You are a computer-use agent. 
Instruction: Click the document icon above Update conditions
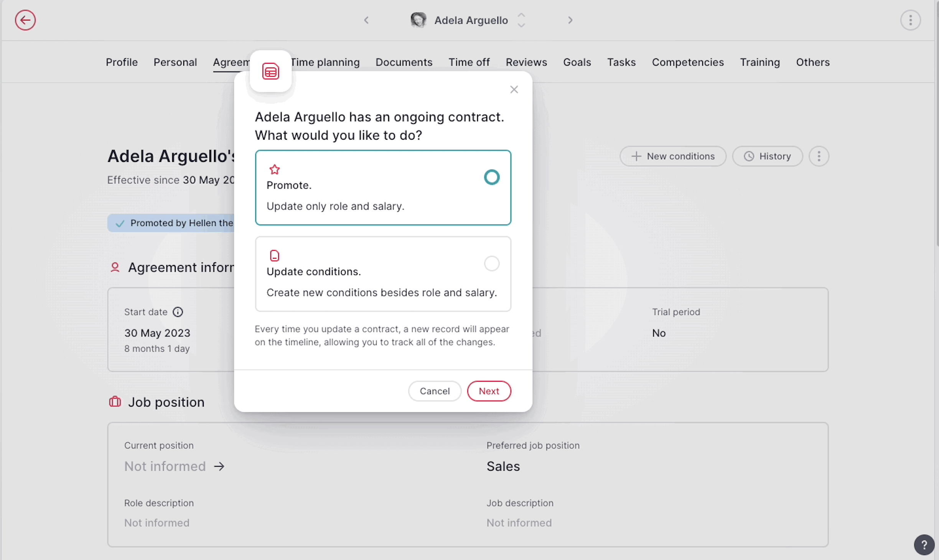coord(274,255)
